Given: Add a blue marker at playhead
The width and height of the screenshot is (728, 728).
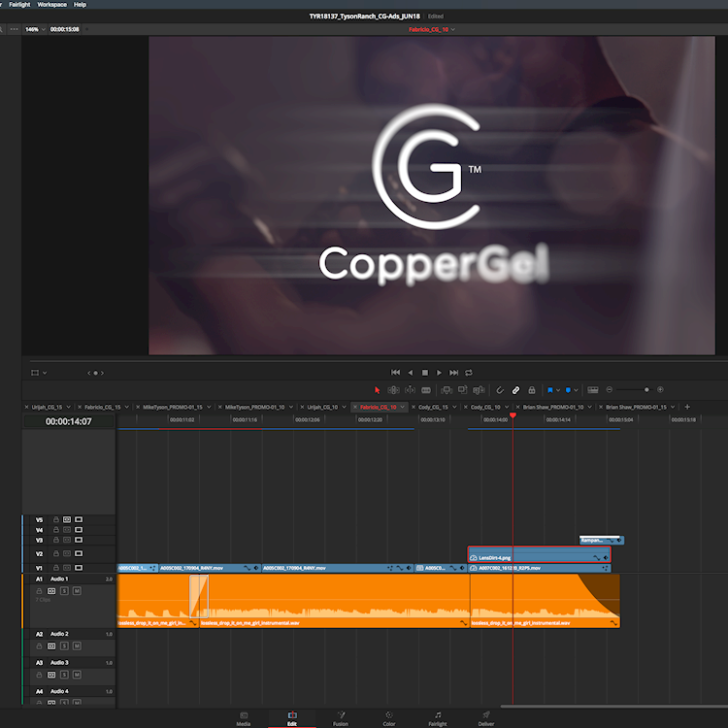Looking at the screenshot, I should (x=568, y=390).
